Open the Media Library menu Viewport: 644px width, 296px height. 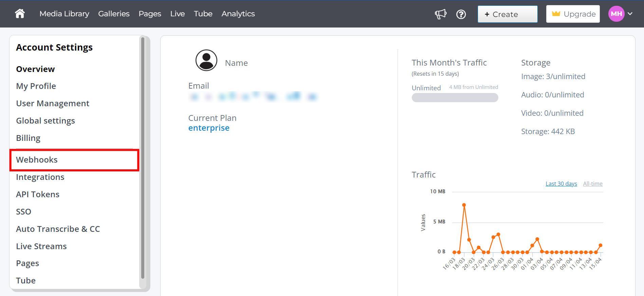[x=64, y=14]
